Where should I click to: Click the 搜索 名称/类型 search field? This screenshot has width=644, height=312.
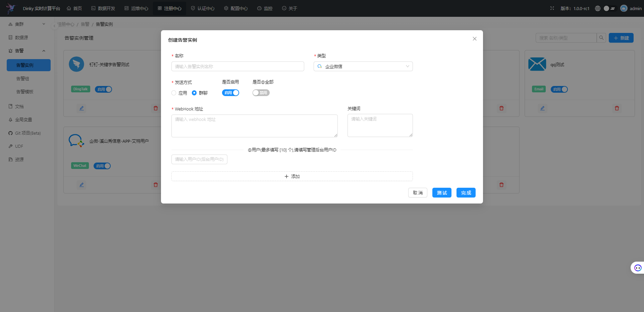pyautogui.click(x=566, y=38)
